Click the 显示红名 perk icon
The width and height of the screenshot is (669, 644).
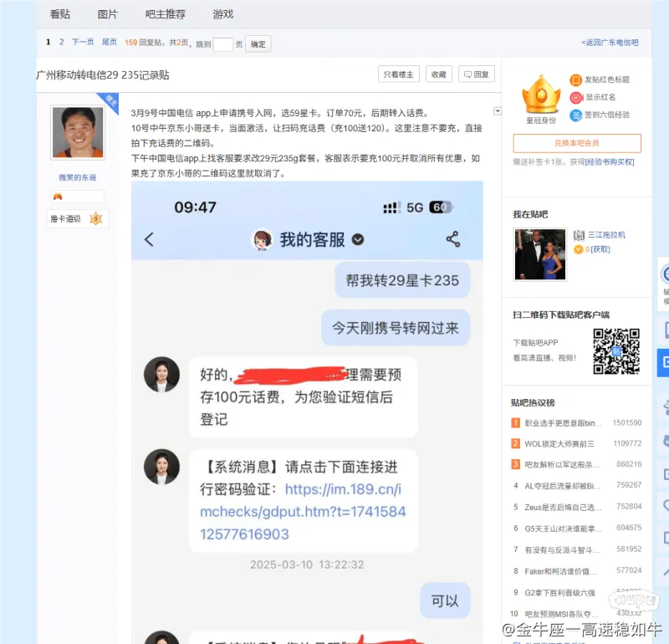tap(575, 98)
